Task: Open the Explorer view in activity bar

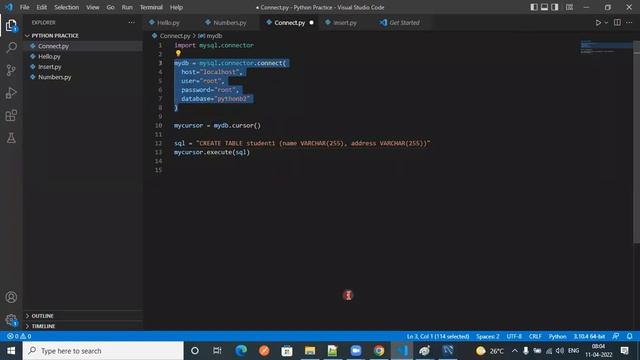Action: tap(11, 26)
